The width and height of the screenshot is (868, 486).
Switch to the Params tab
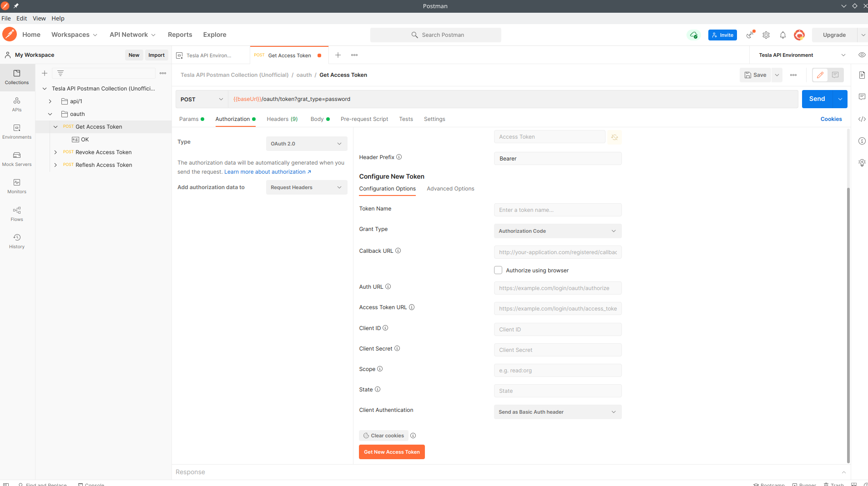click(192, 119)
